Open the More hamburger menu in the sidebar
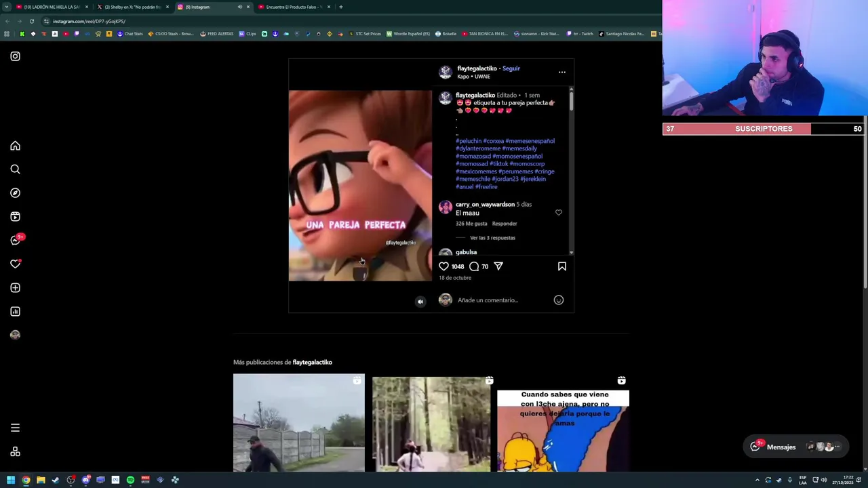Viewport: 868px width, 488px height. (x=15, y=428)
